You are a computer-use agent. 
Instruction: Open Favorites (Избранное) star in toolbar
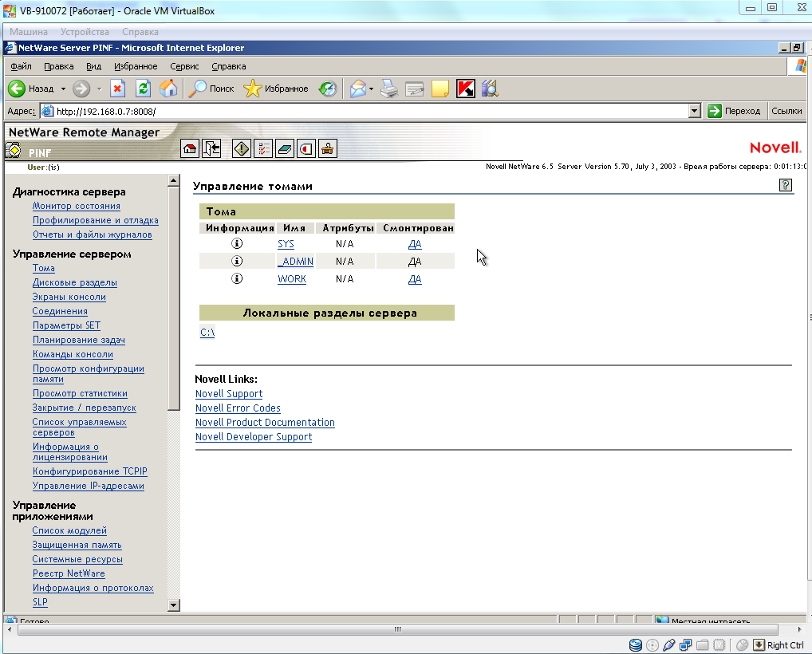(x=275, y=89)
